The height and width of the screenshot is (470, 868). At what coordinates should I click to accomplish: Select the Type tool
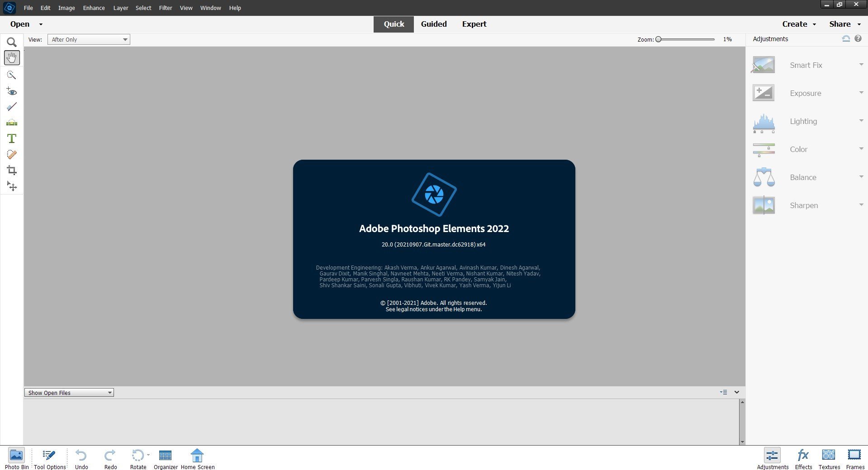(12, 138)
